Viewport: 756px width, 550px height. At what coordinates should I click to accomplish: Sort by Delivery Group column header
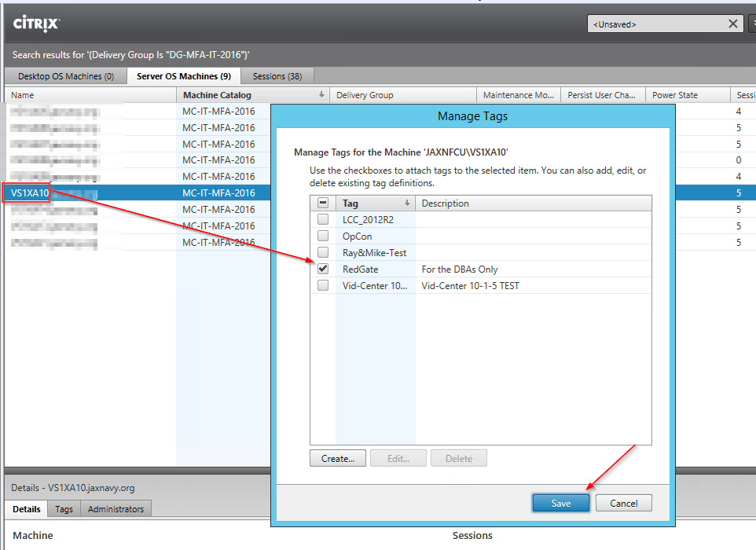(403, 95)
